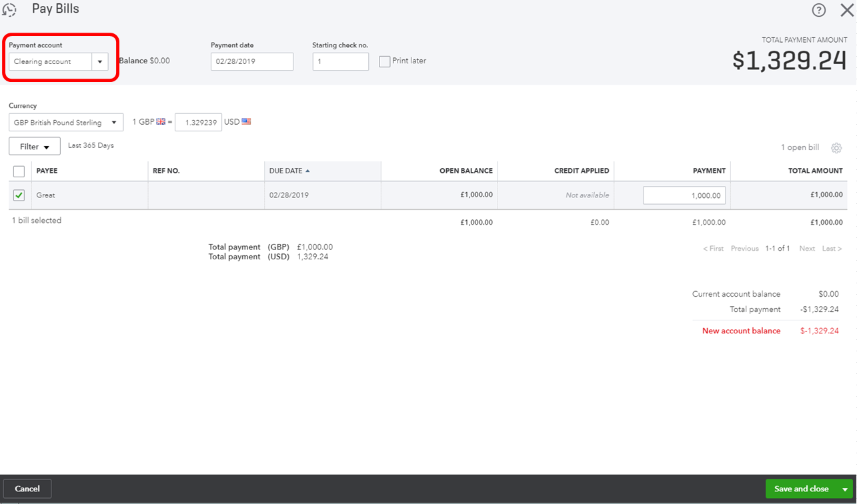Click the recent transactions clock icon
The image size is (857, 504).
click(10, 9)
